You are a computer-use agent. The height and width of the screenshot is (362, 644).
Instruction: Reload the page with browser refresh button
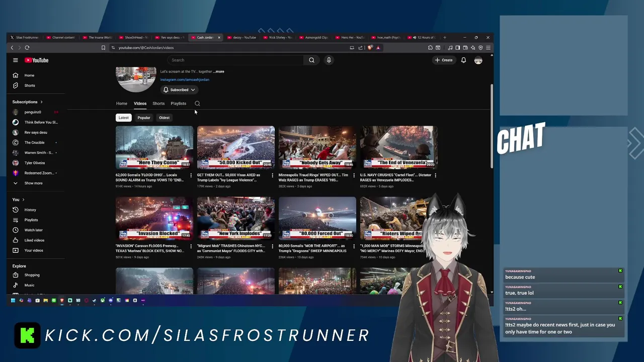(x=27, y=48)
